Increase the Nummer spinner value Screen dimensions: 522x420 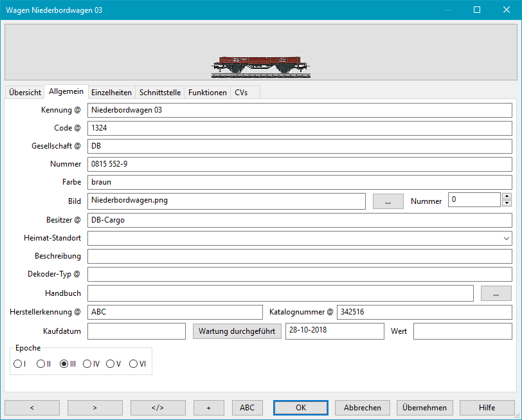pyautogui.click(x=507, y=197)
